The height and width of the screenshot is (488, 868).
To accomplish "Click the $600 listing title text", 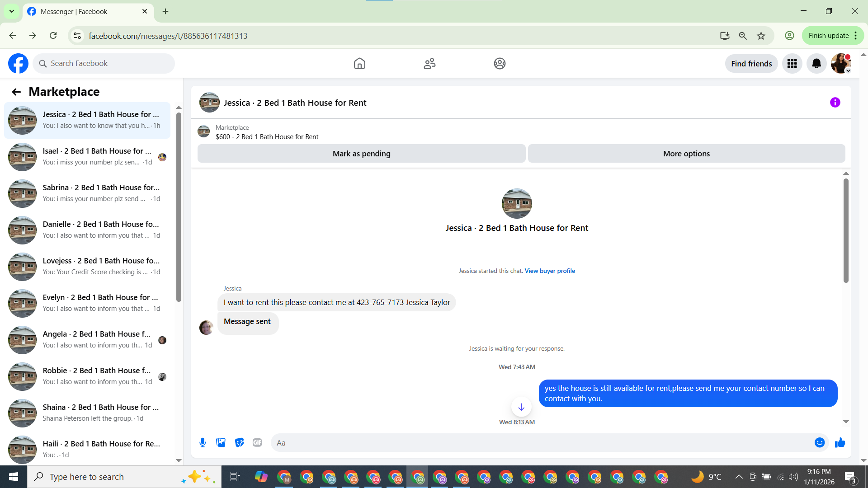I will (x=267, y=137).
